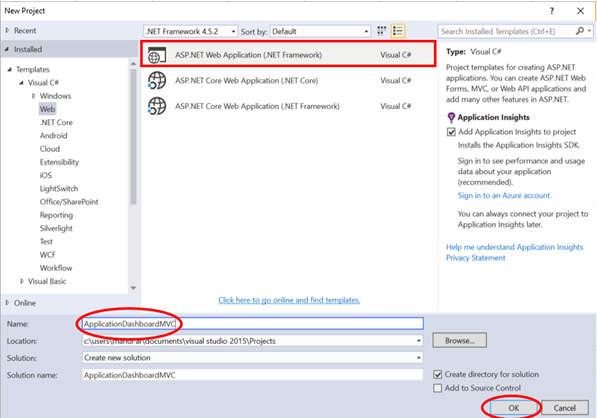597x418 pixels.
Task: Expand the Visual Basic tree node
Action: click(22, 281)
